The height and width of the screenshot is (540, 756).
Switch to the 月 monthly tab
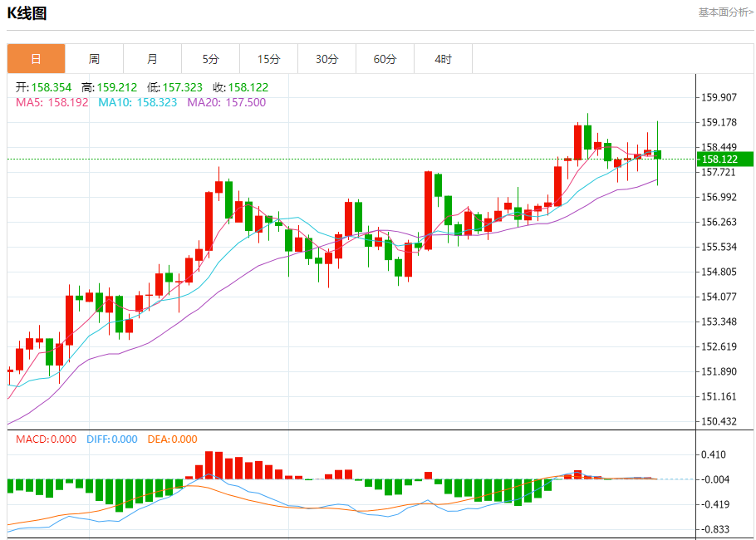point(152,59)
